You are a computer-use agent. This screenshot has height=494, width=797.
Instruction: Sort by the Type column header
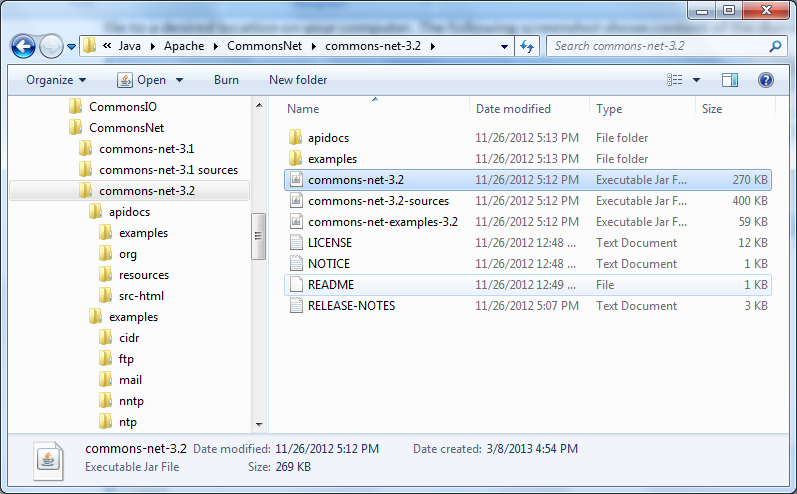pyautogui.click(x=609, y=109)
